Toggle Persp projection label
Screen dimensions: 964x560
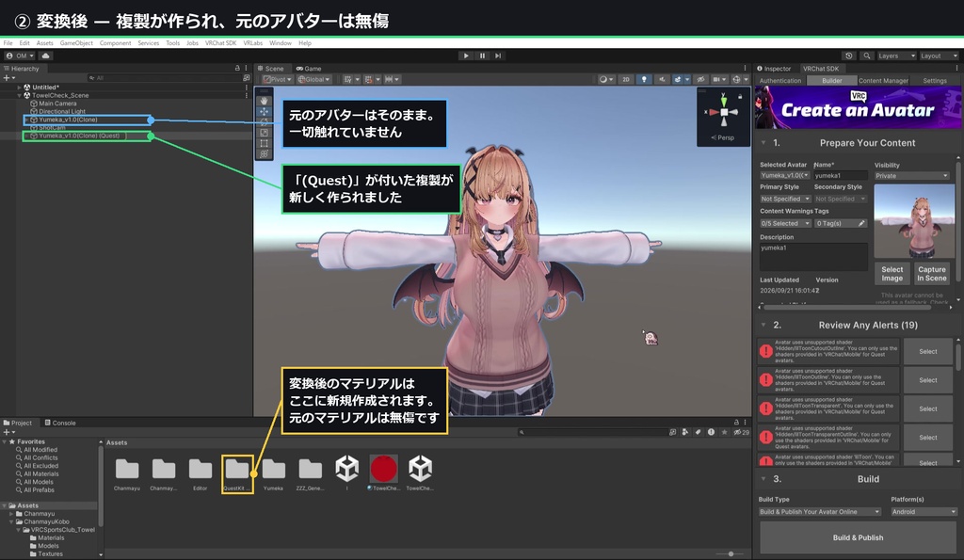[x=723, y=137]
